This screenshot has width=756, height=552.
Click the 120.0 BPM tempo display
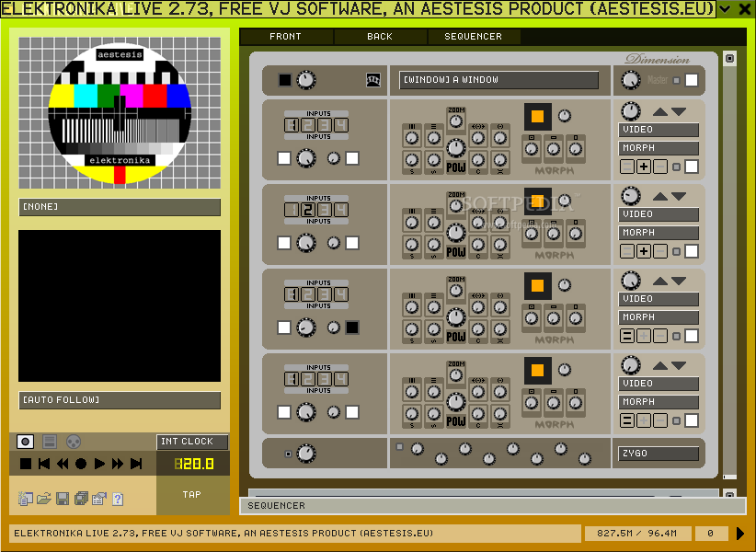point(193,464)
